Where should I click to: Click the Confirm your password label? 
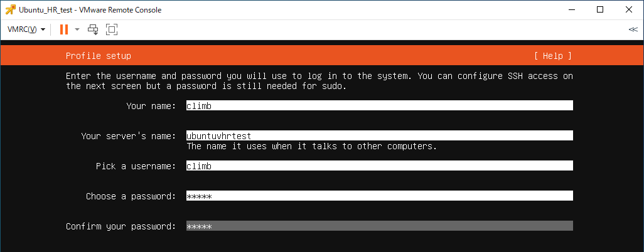click(121, 226)
